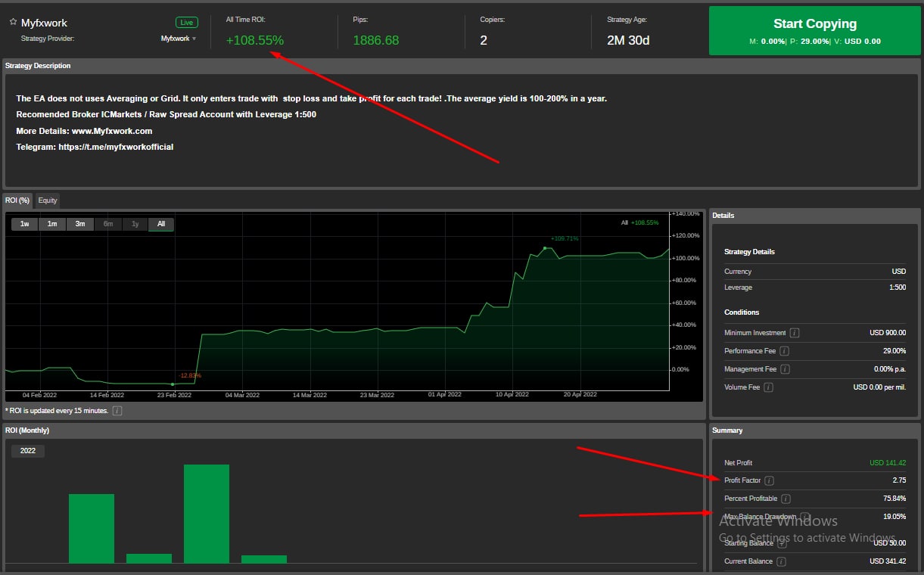
Task: Click the All Time ROI +108.55% value
Action: click(x=255, y=40)
